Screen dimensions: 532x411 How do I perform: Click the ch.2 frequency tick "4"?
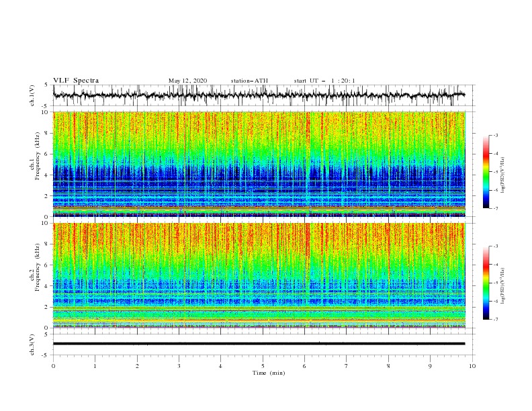pyautogui.click(x=47, y=286)
